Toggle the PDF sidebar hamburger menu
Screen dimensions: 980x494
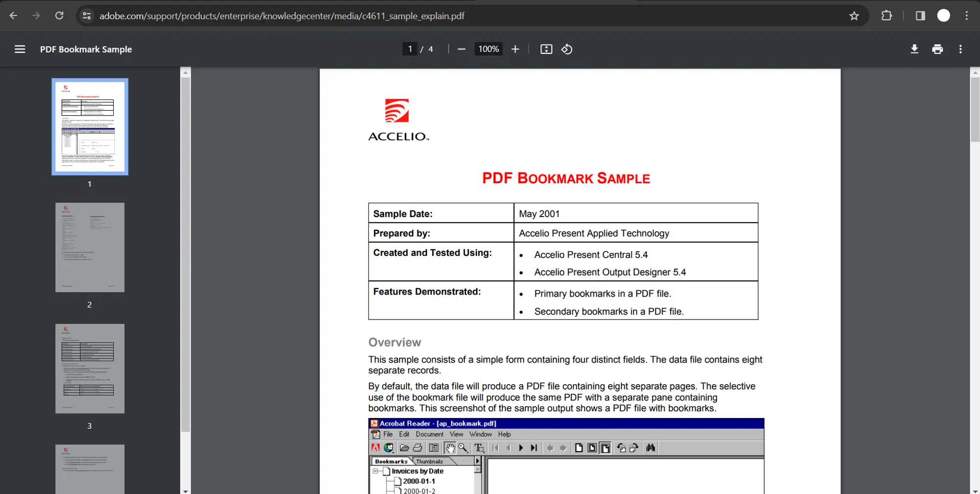tap(20, 49)
